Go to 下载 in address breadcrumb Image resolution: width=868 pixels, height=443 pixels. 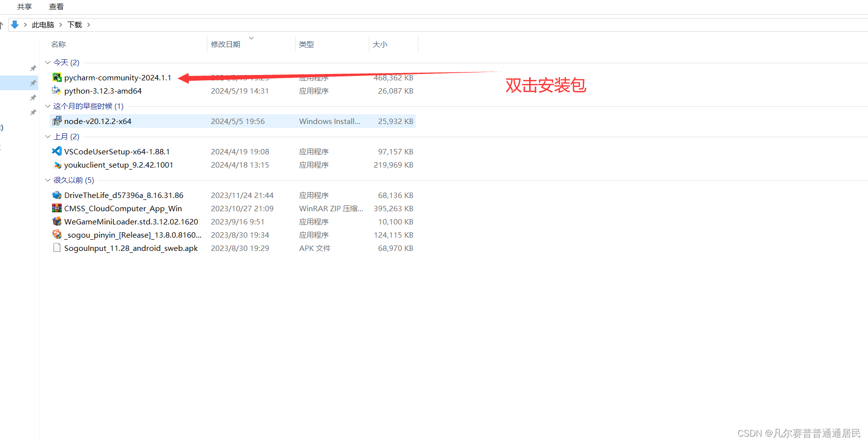(x=75, y=25)
